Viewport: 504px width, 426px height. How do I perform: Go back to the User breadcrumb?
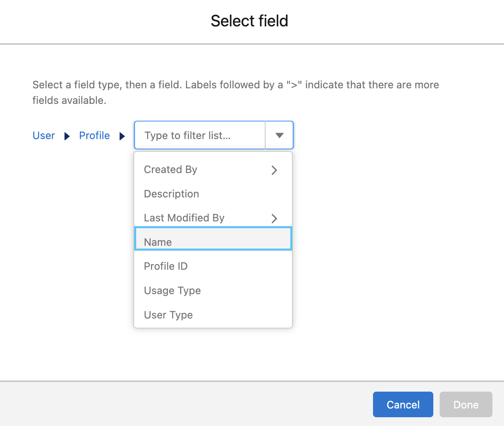click(x=44, y=135)
